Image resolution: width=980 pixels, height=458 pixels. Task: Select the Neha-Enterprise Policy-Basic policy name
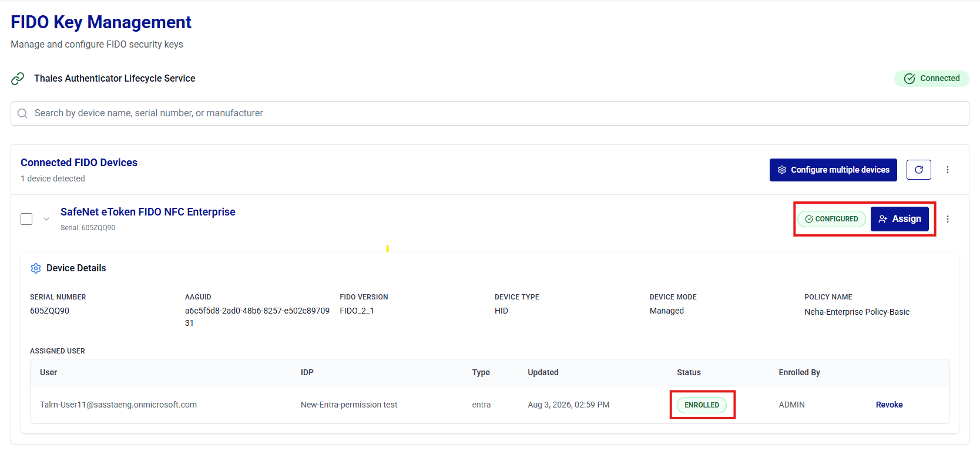[x=857, y=312]
